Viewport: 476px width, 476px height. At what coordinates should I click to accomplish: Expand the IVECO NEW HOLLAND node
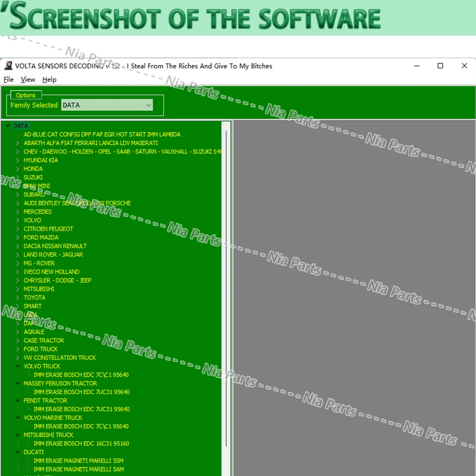click(x=18, y=272)
